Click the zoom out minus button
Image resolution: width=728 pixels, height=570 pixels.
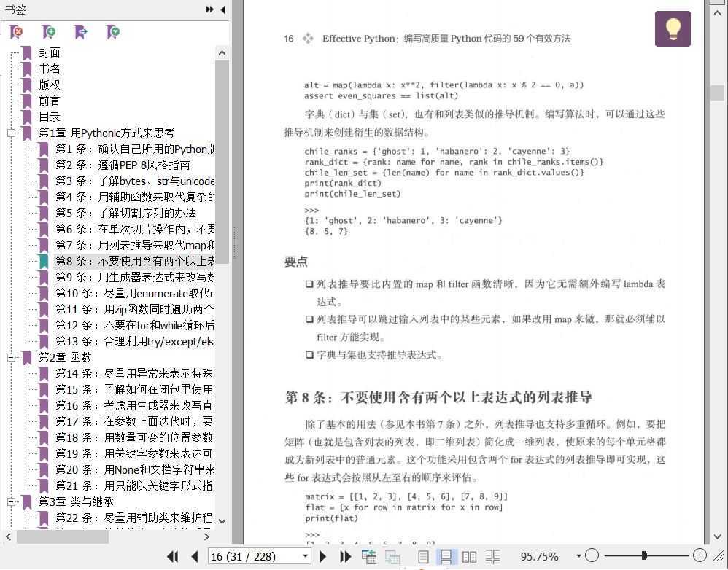(x=592, y=555)
